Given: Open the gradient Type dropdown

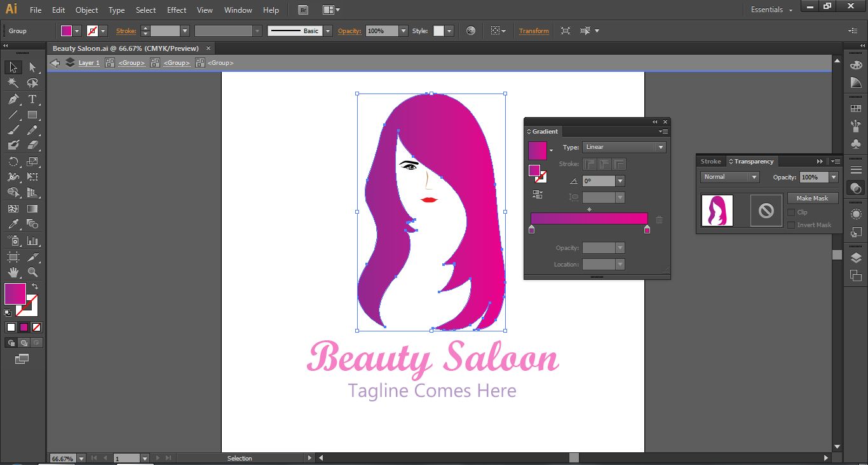Looking at the screenshot, I should coord(623,147).
